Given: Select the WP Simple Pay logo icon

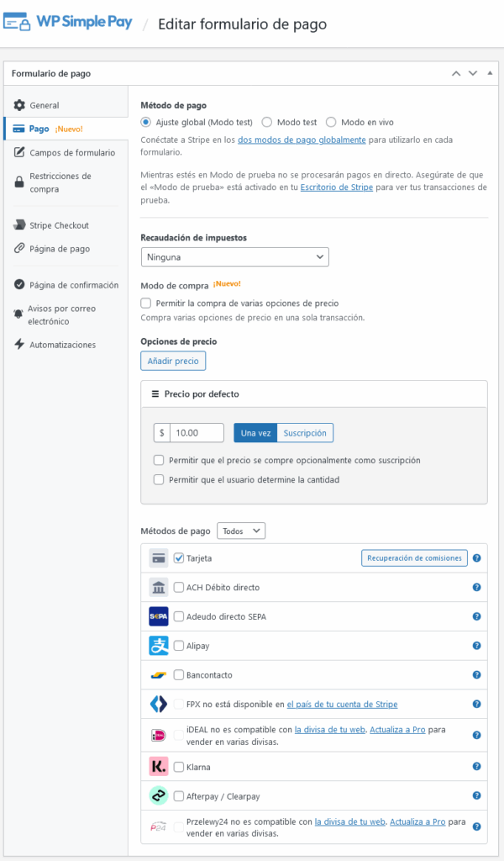Looking at the screenshot, I should click(x=18, y=24).
